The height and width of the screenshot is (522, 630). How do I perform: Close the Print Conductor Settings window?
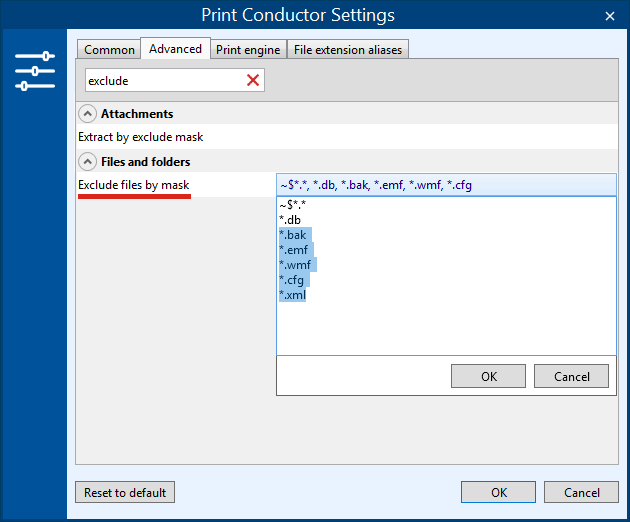click(610, 16)
